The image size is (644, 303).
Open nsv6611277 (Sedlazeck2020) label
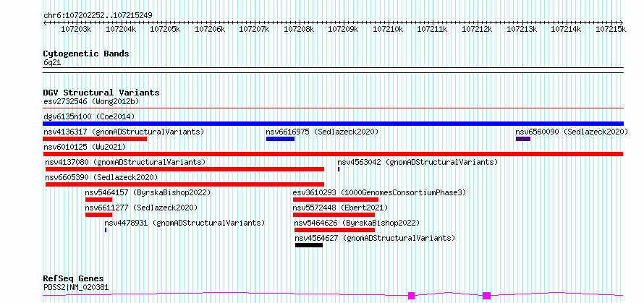pyautogui.click(x=141, y=208)
